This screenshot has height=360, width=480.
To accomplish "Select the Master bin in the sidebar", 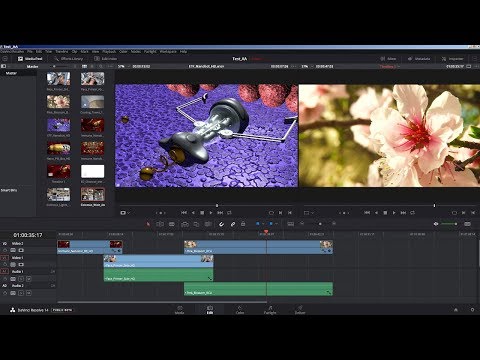I will (11, 73).
